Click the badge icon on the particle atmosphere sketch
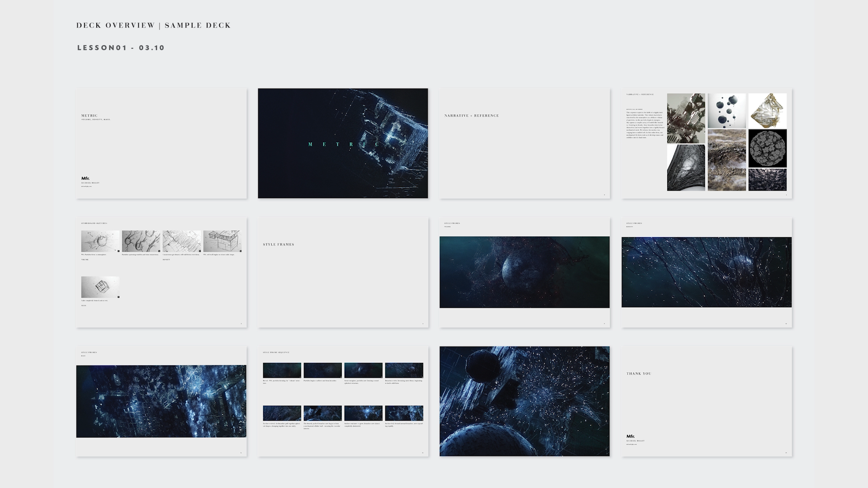The height and width of the screenshot is (488, 868). pyautogui.click(x=118, y=251)
